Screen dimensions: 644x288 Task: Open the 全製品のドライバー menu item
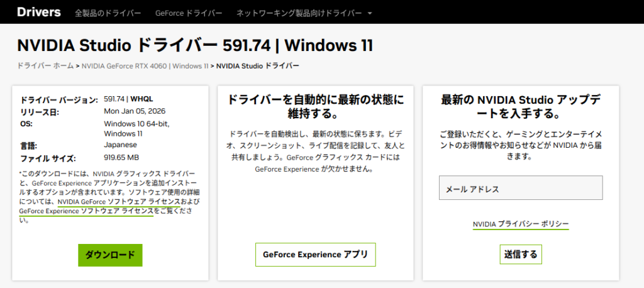pyautogui.click(x=108, y=13)
